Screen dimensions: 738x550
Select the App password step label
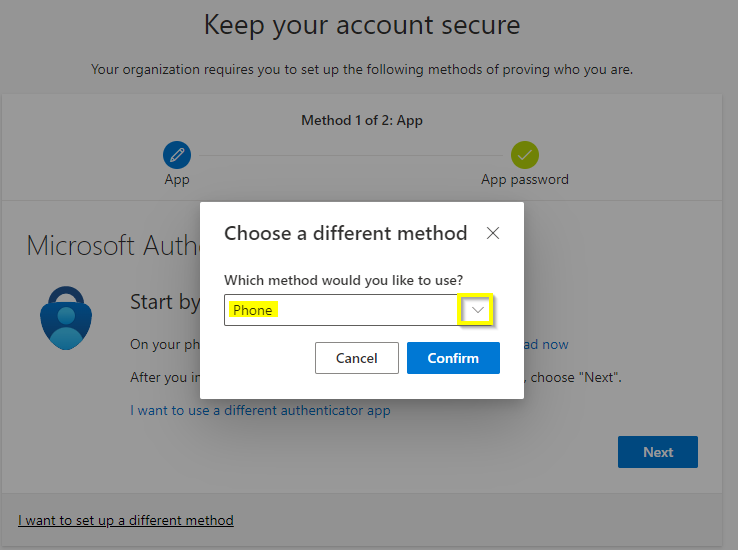pos(525,180)
